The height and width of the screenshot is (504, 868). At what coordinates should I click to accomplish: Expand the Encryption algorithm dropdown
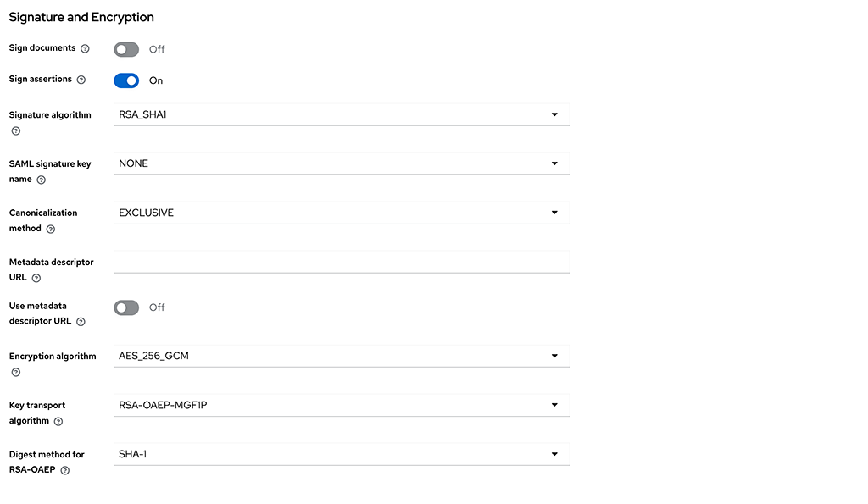(555, 355)
